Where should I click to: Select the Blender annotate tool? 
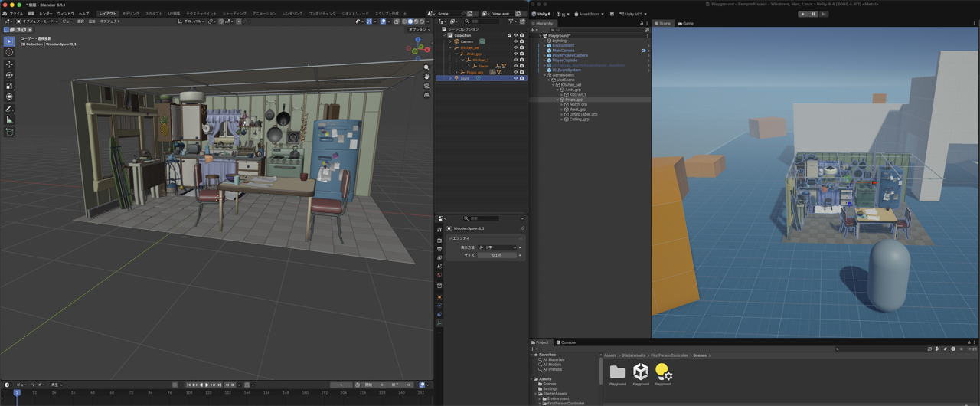coord(9,109)
